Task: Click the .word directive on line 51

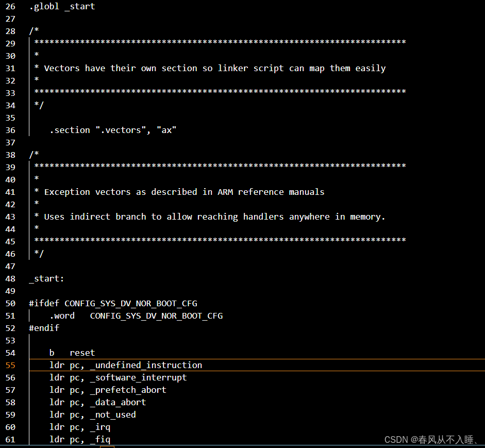Action: (x=62, y=316)
